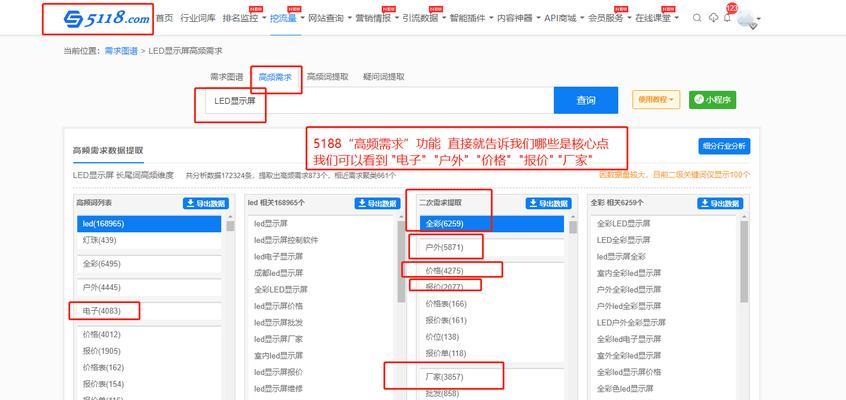This screenshot has width=846, height=400.
Task: Click led显示屏维修 in led list
Action: (278, 389)
